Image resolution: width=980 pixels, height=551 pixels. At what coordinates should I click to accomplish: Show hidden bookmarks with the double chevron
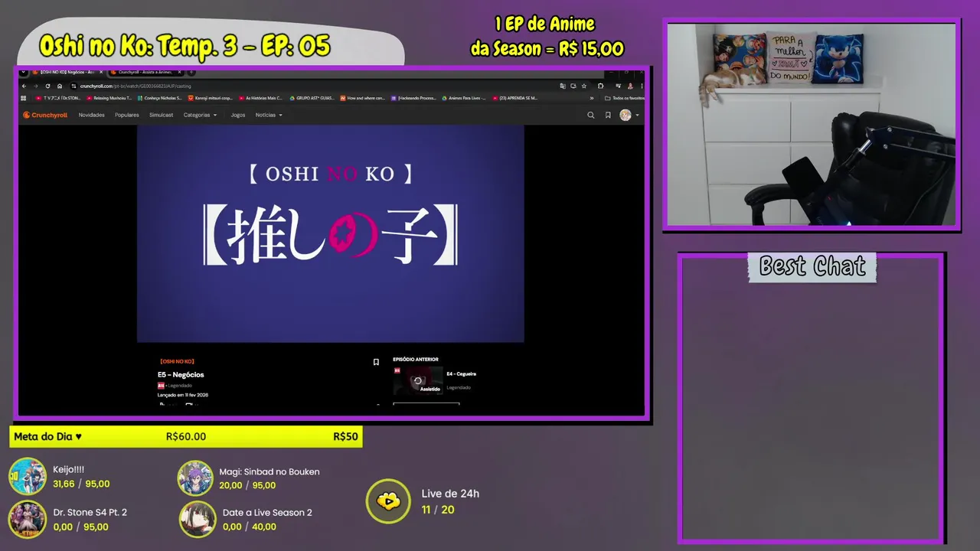click(x=592, y=98)
